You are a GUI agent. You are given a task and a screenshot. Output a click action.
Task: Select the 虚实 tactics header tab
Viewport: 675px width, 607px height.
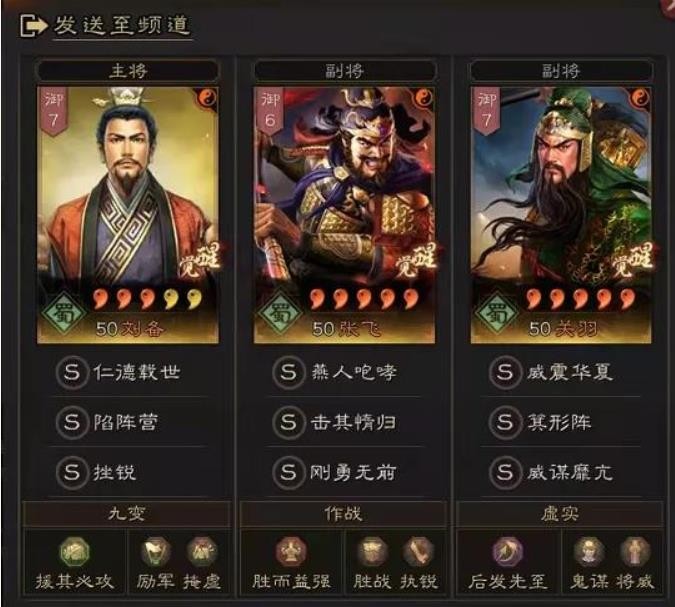pyautogui.click(x=560, y=514)
